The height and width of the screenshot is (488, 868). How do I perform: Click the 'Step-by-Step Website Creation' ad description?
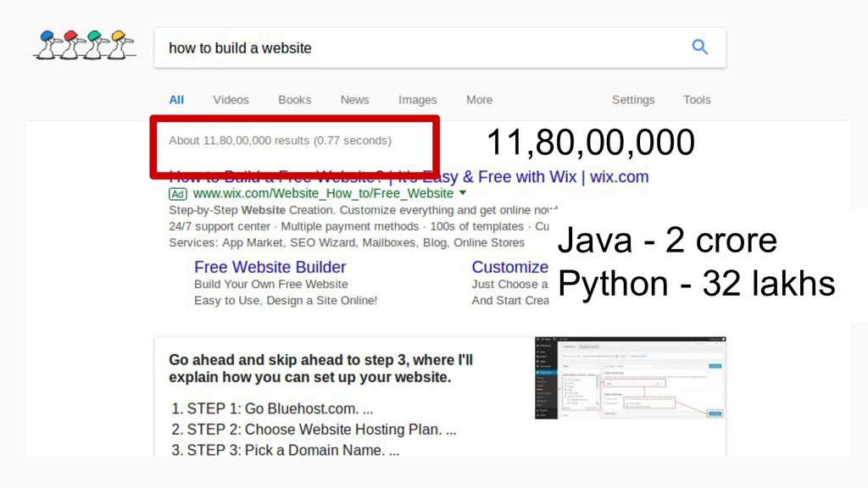363,210
